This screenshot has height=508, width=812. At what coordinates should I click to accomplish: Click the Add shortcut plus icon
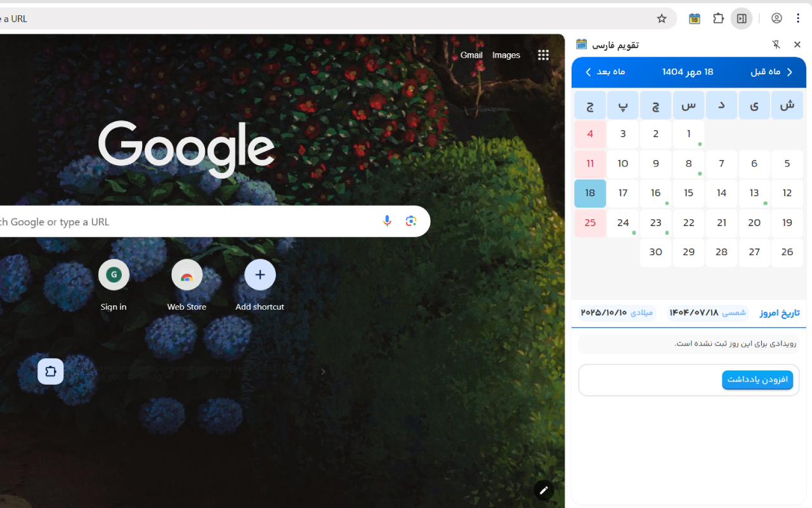pyautogui.click(x=260, y=274)
